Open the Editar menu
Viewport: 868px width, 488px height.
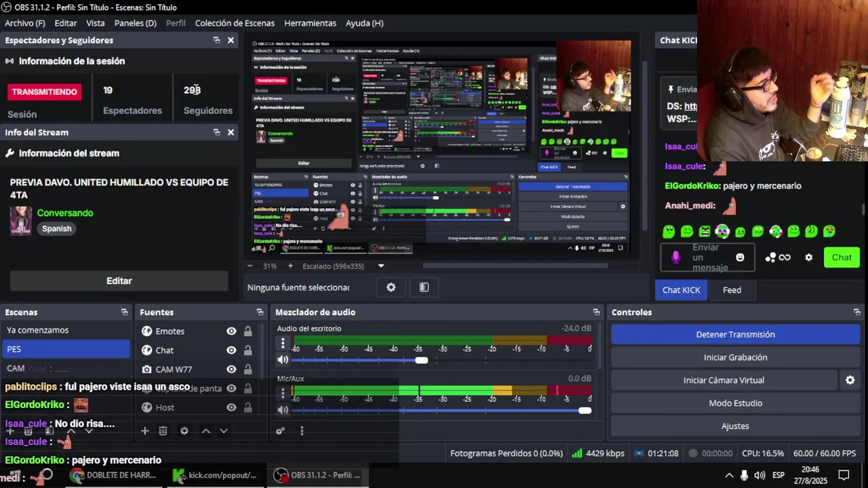pyautogui.click(x=66, y=23)
